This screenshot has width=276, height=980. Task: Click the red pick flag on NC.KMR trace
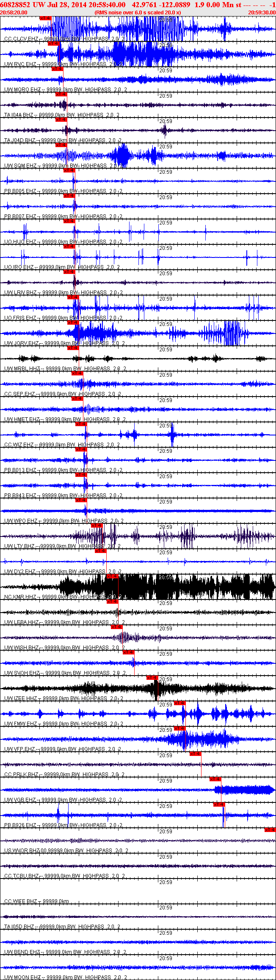[x=113, y=576]
